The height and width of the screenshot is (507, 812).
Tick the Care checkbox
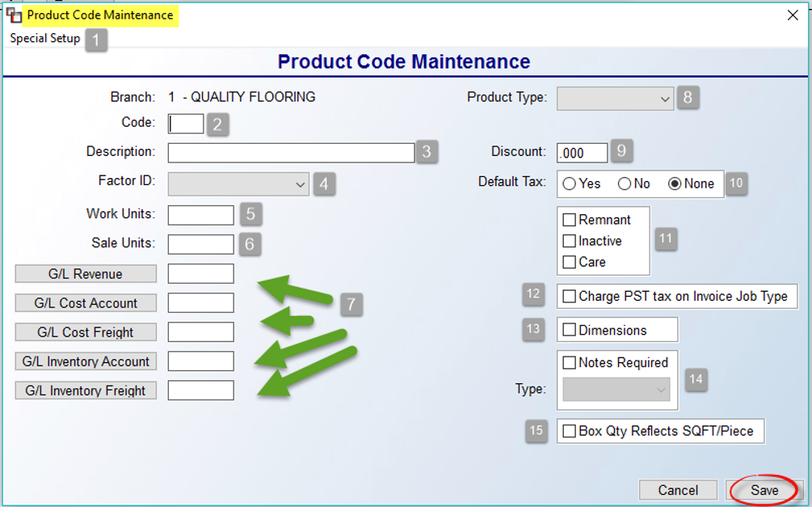click(x=569, y=262)
